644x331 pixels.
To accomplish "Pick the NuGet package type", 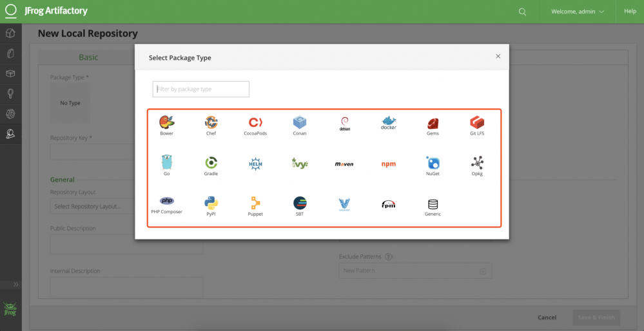I will click(x=433, y=165).
